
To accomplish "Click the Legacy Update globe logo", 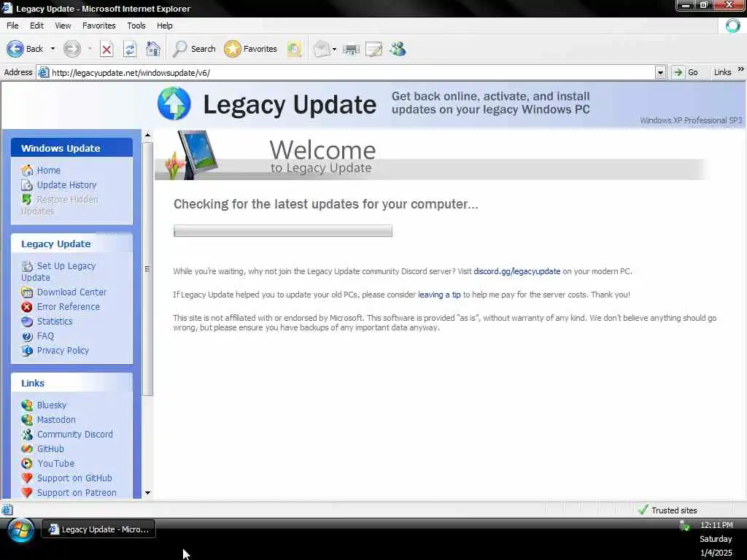I will (x=174, y=104).
